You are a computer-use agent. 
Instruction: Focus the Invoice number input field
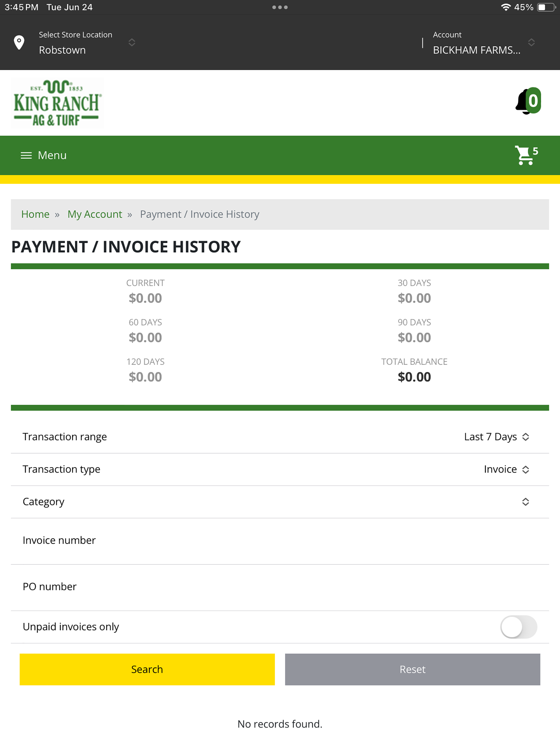pos(280,541)
